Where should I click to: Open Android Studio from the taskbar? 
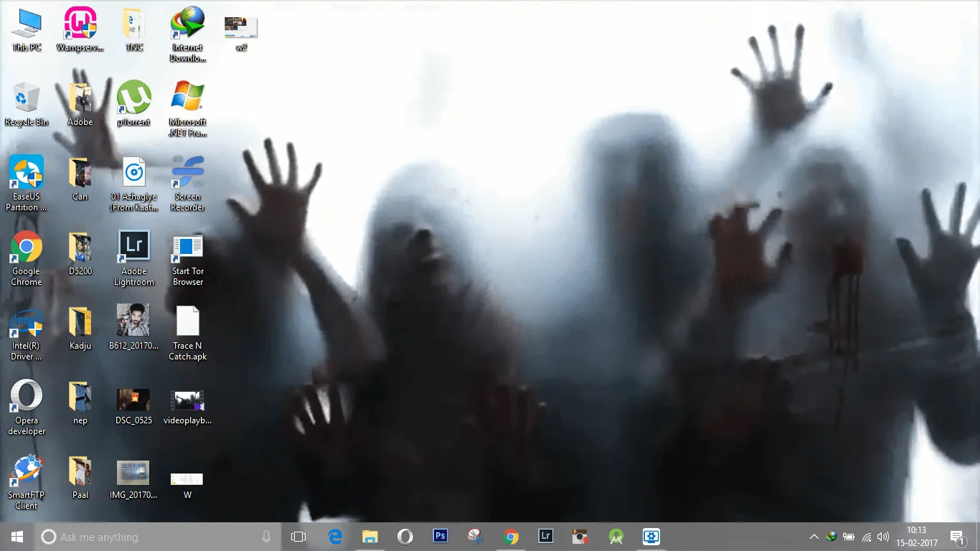tap(616, 536)
